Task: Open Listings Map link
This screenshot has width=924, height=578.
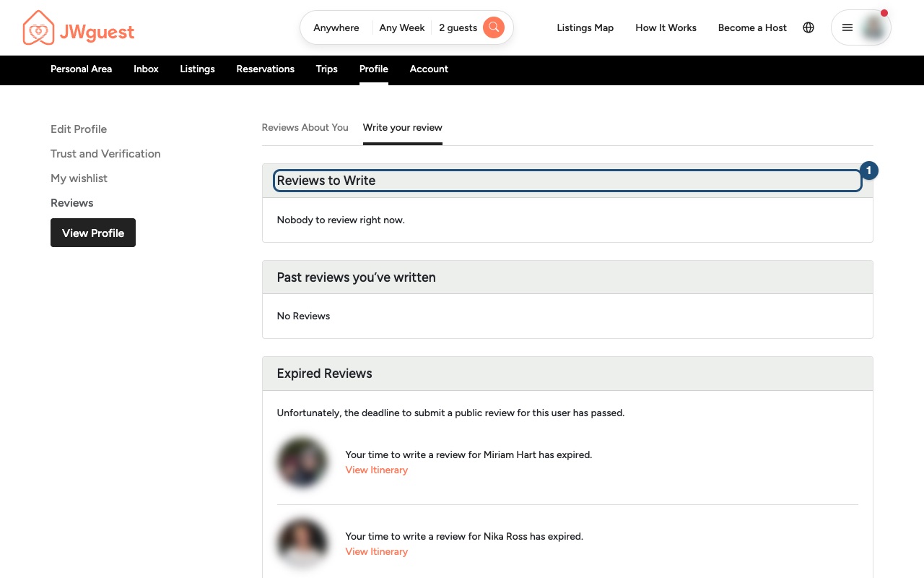Action: click(585, 27)
